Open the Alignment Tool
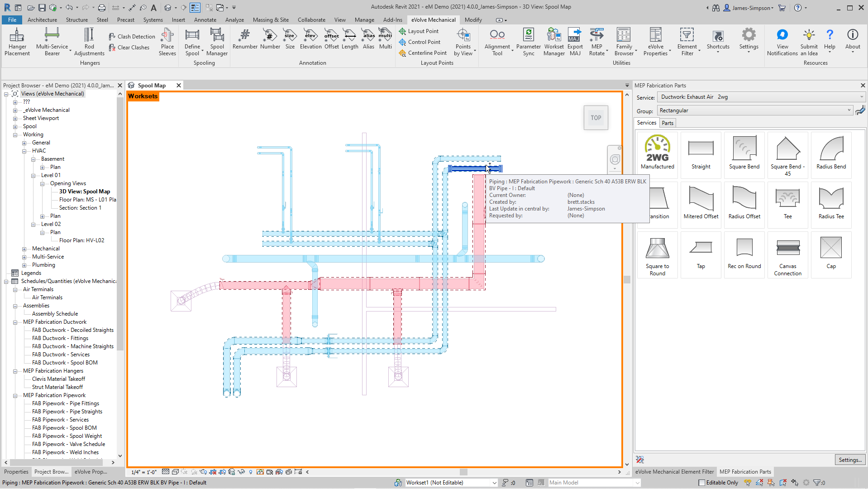 (497, 42)
